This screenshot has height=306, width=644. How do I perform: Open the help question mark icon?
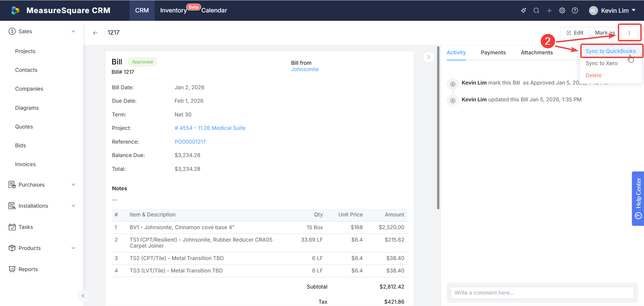click(x=575, y=10)
